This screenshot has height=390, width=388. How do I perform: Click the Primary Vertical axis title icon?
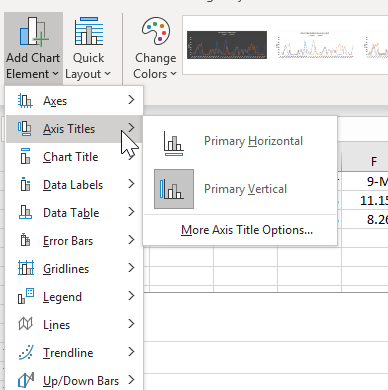[x=174, y=189]
